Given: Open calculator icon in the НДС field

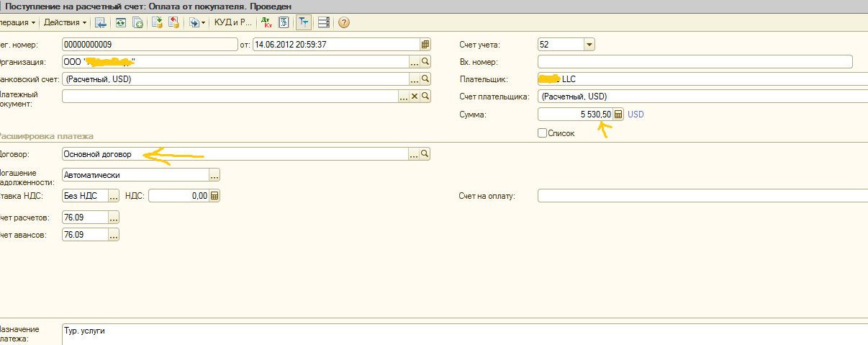Looking at the screenshot, I should pyautogui.click(x=214, y=195).
